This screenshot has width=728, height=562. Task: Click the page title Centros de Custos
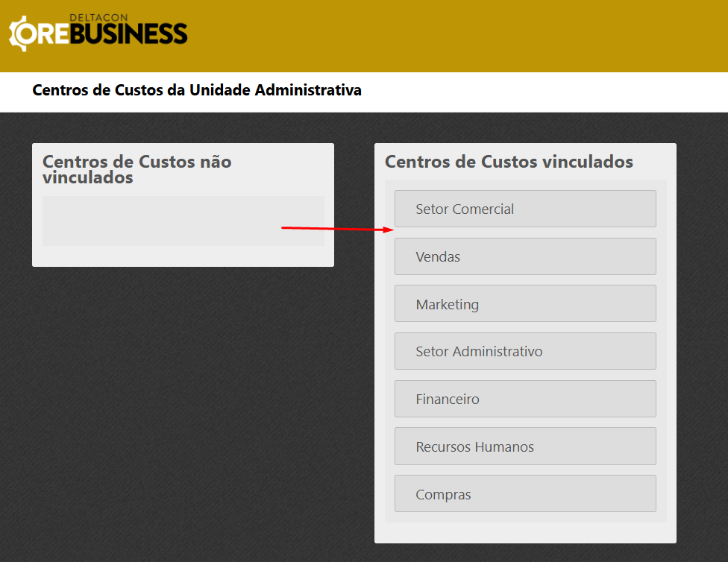[x=196, y=90]
